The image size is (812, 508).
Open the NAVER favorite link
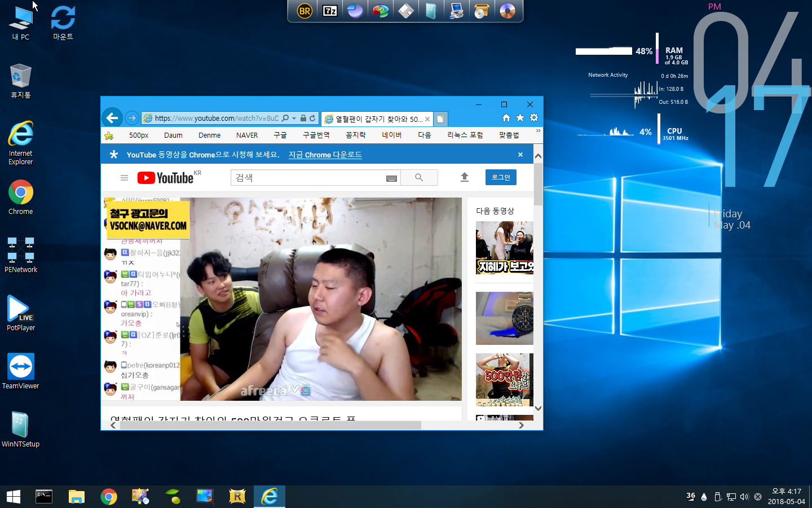click(x=247, y=135)
